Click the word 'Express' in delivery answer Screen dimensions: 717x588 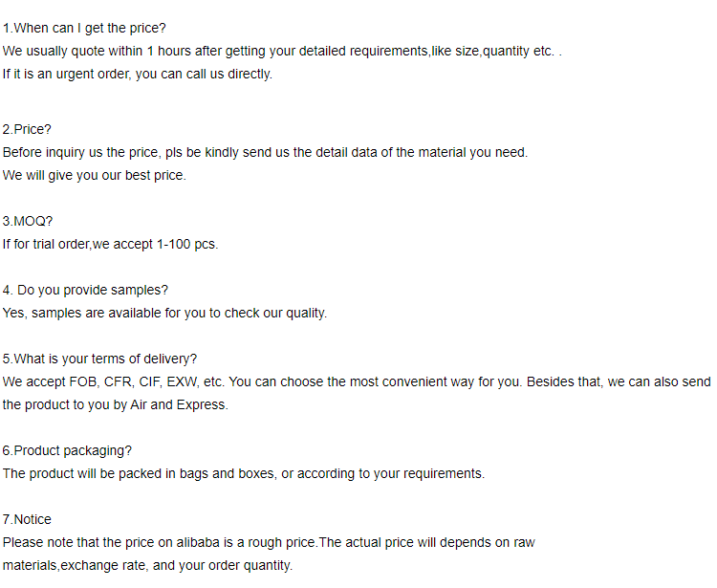pos(205,404)
